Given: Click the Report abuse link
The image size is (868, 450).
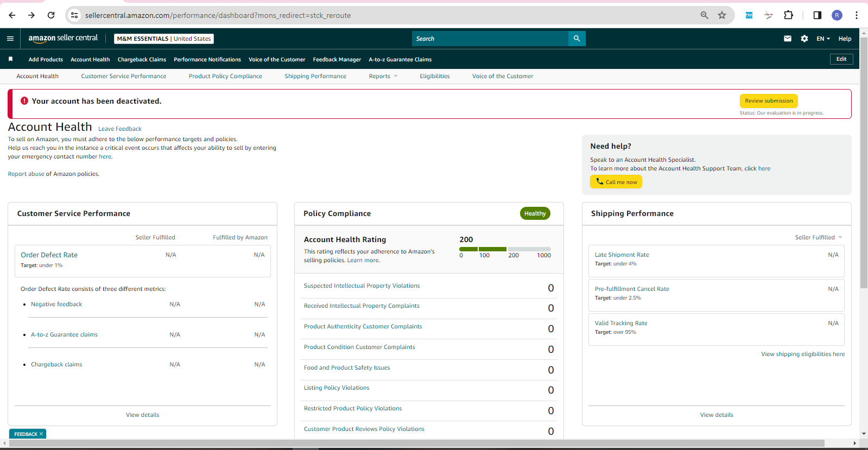Looking at the screenshot, I should pos(26,174).
